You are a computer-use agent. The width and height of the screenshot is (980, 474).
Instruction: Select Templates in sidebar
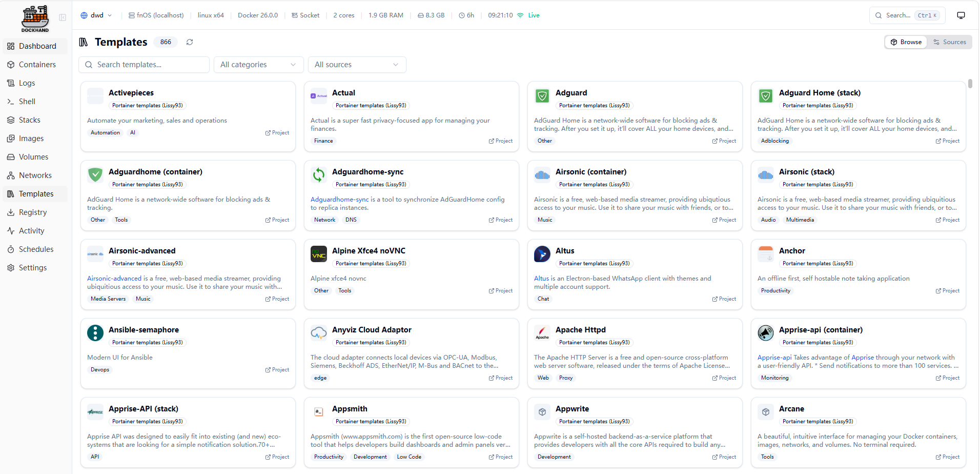pyautogui.click(x=35, y=194)
